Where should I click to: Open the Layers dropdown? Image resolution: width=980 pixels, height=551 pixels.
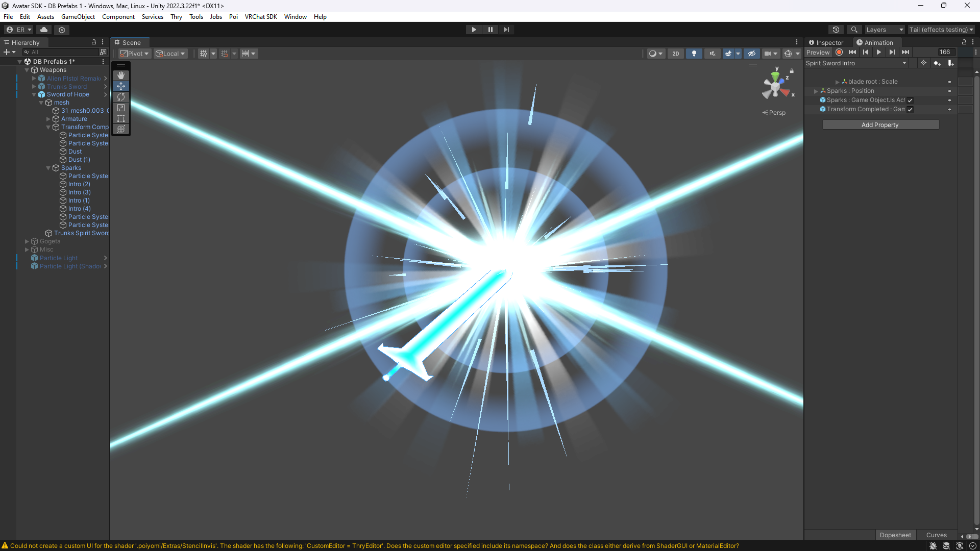click(884, 30)
